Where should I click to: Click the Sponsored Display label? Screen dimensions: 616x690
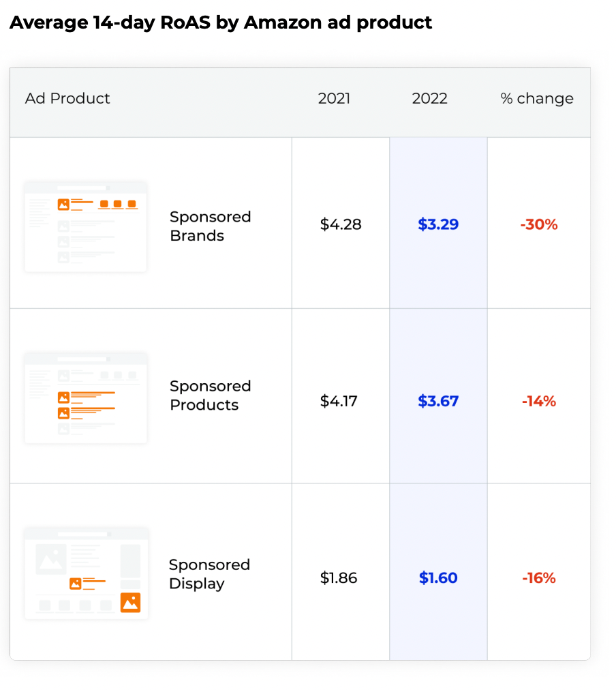[209, 574]
